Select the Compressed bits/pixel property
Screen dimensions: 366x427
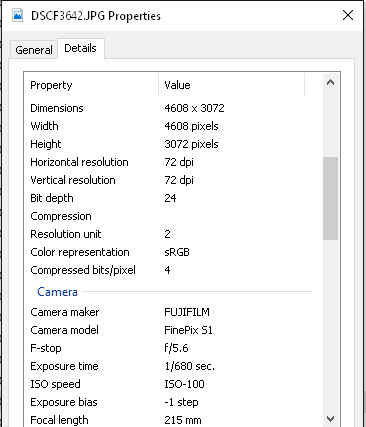click(x=83, y=270)
